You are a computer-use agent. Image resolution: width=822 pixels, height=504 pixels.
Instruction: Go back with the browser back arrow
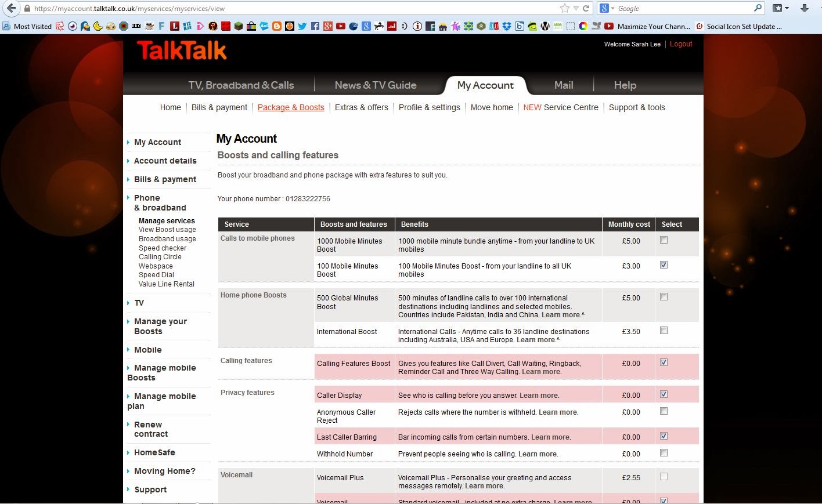(x=11, y=8)
